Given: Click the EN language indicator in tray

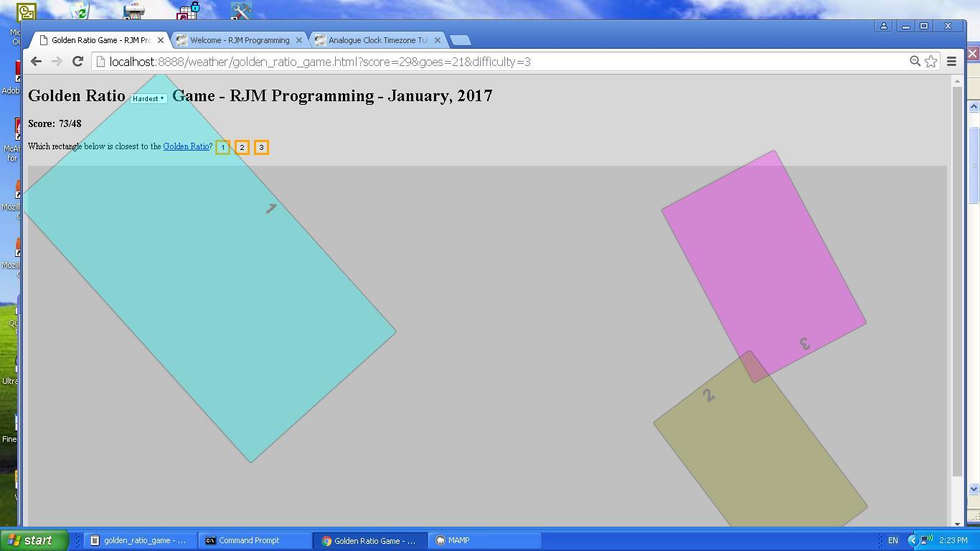Looking at the screenshot, I should coord(893,540).
